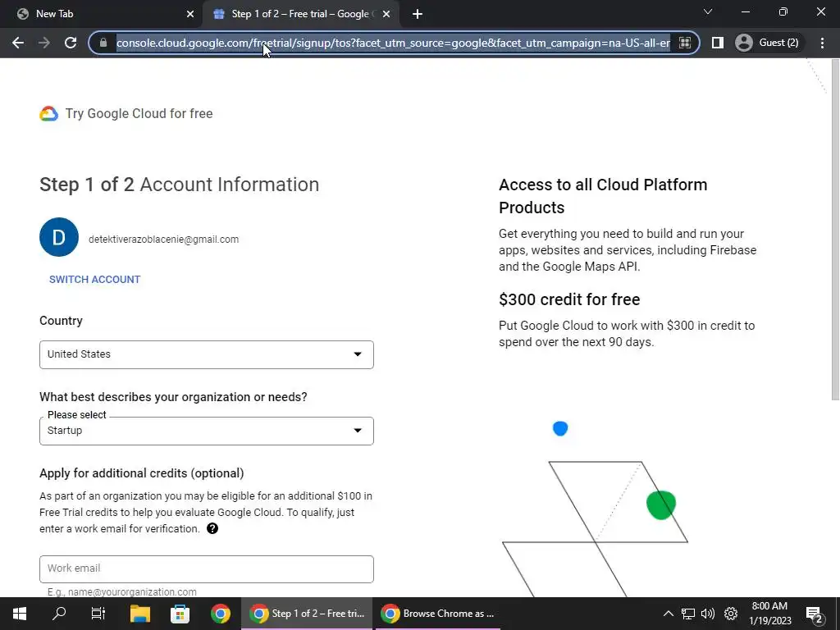Go back to the previous page

pyautogui.click(x=18, y=43)
